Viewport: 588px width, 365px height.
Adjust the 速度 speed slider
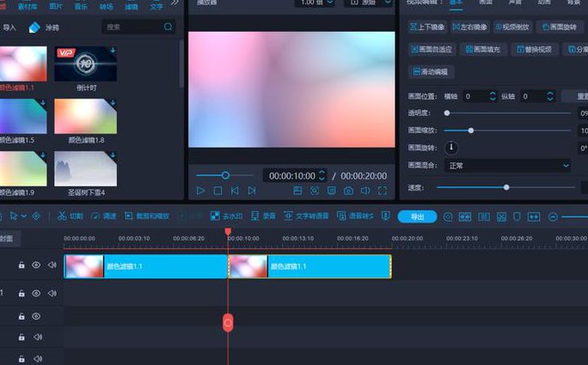[505, 187]
